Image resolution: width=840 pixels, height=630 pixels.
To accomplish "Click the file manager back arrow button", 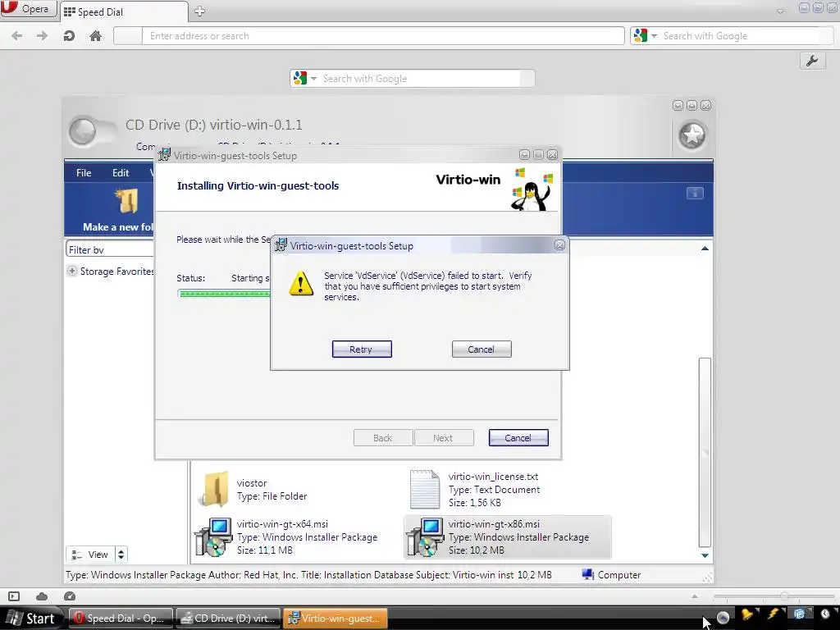I will (83, 131).
